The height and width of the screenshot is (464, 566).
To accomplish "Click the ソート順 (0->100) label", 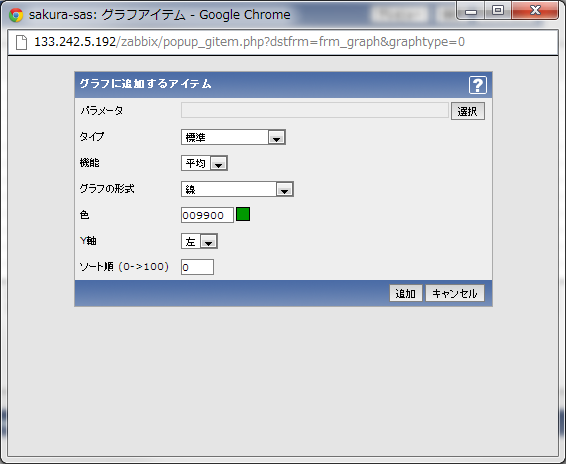I will (x=124, y=267).
